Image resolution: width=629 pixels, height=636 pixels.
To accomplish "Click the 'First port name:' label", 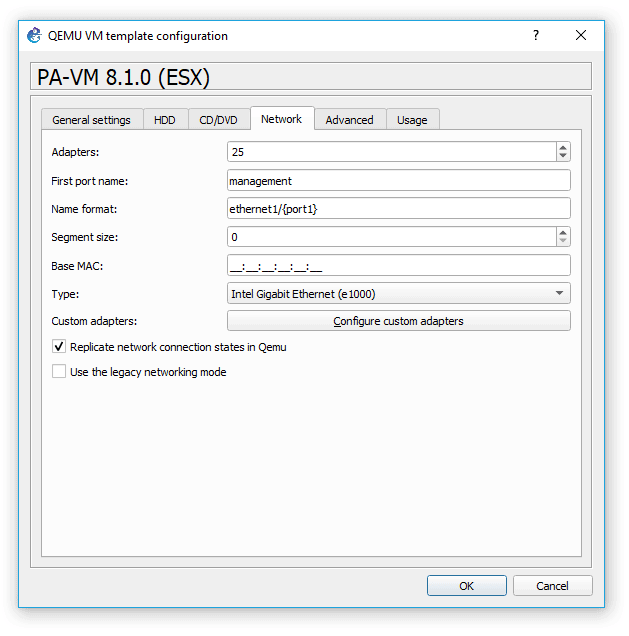I will coord(90,181).
